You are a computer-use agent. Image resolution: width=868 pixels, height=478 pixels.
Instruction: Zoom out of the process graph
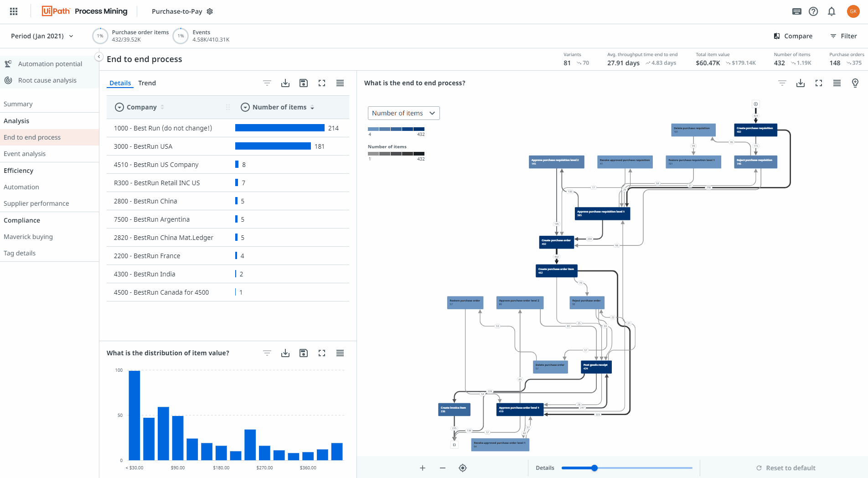(443, 468)
